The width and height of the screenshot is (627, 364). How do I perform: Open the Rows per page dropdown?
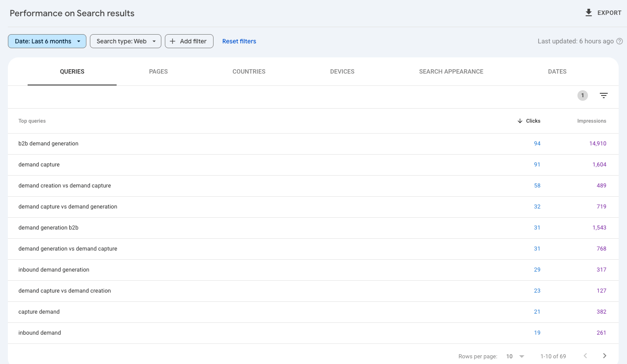515,356
